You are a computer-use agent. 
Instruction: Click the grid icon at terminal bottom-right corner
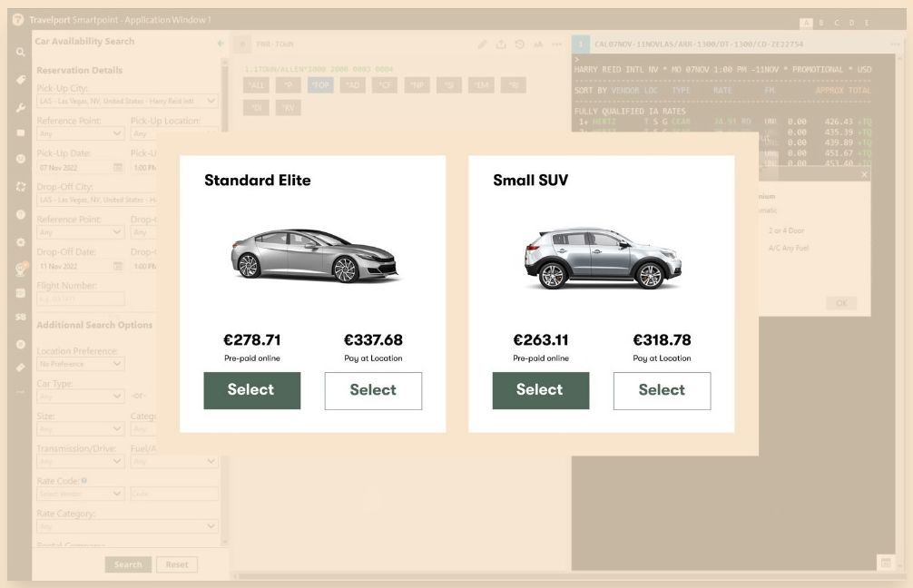pos(886,563)
